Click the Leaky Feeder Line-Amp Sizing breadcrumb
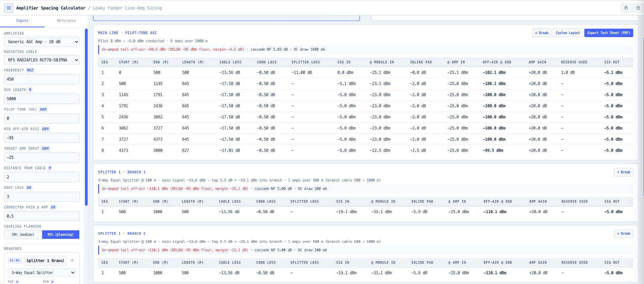Screen dimensions: 644x284 click(127, 8)
